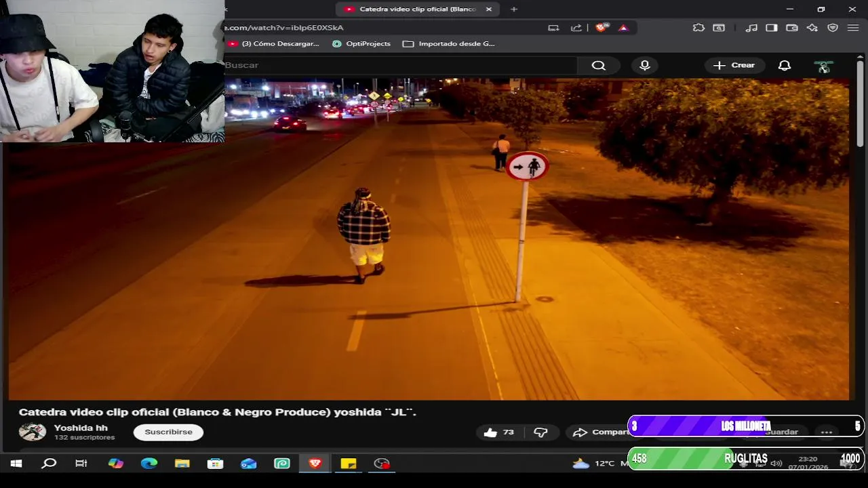868x488 pixels.
Task: Toggle the browser sidebar panel icon
Action: 772,28
